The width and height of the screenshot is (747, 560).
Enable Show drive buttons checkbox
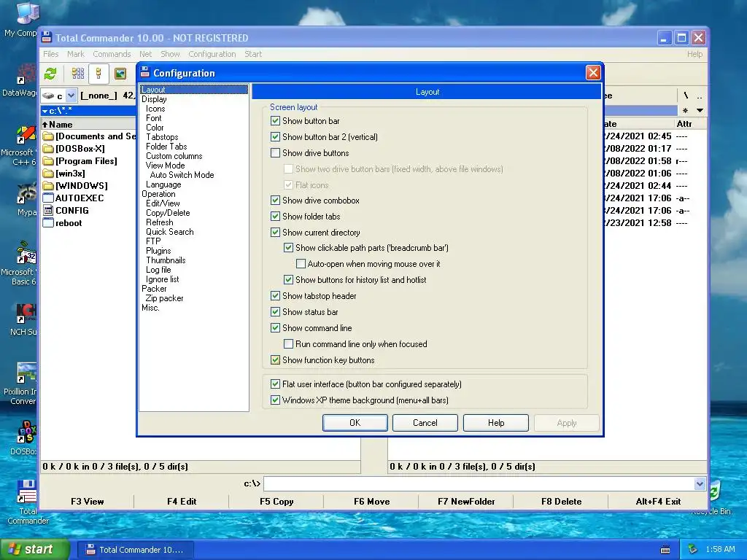(275, 153)
